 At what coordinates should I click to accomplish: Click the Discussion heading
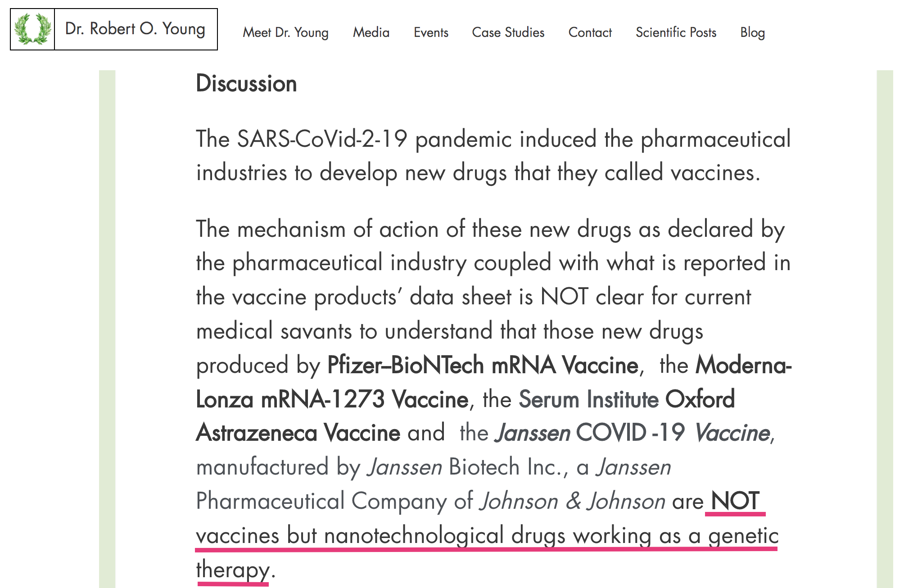coord(246,84)
